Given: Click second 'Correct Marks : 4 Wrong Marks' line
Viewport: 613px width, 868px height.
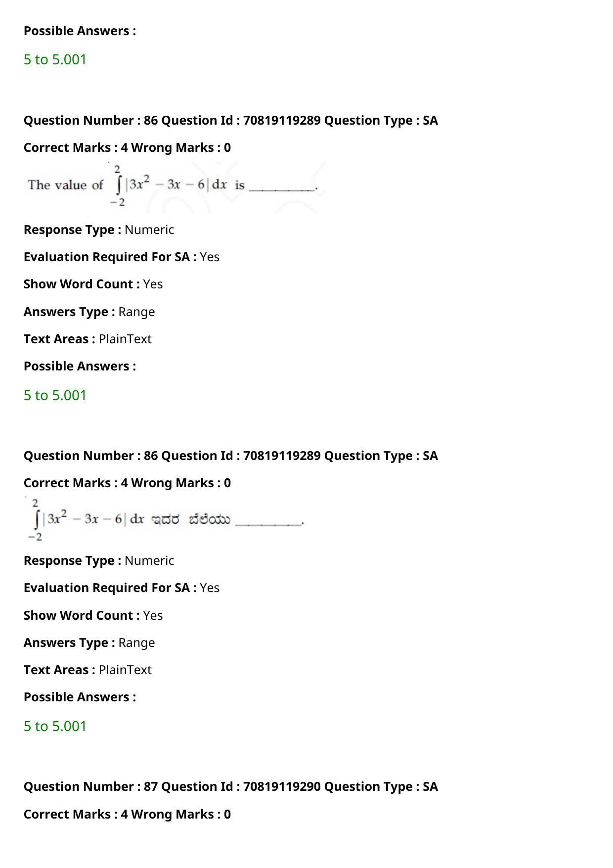Looking at the screenshot, I should coord(127,483).
